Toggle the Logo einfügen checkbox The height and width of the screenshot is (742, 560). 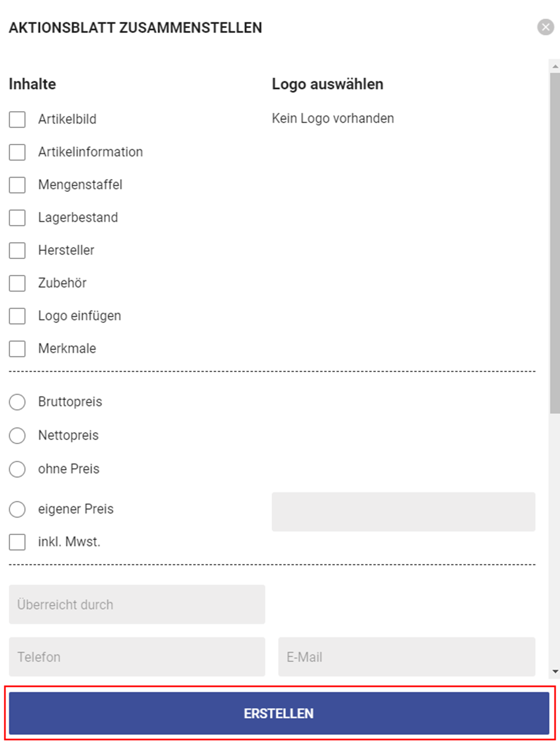pyautogui.click(x=17, y=316)
